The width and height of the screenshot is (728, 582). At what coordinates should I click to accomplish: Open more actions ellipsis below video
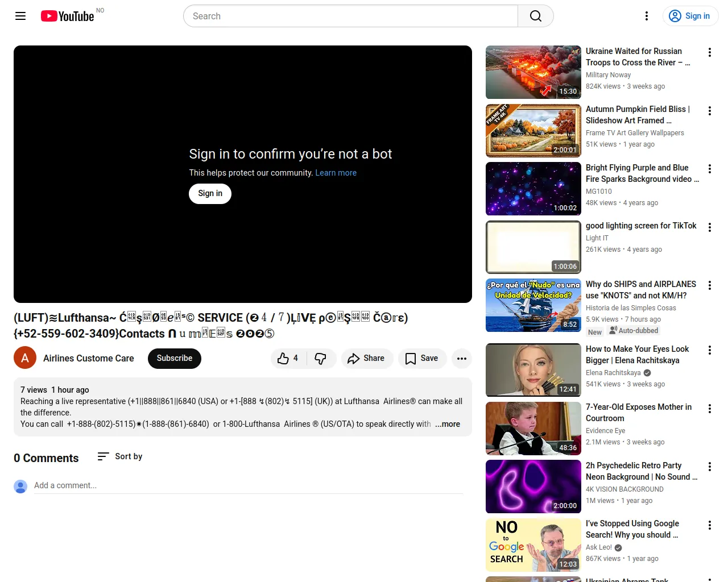(x=461, y=359)
